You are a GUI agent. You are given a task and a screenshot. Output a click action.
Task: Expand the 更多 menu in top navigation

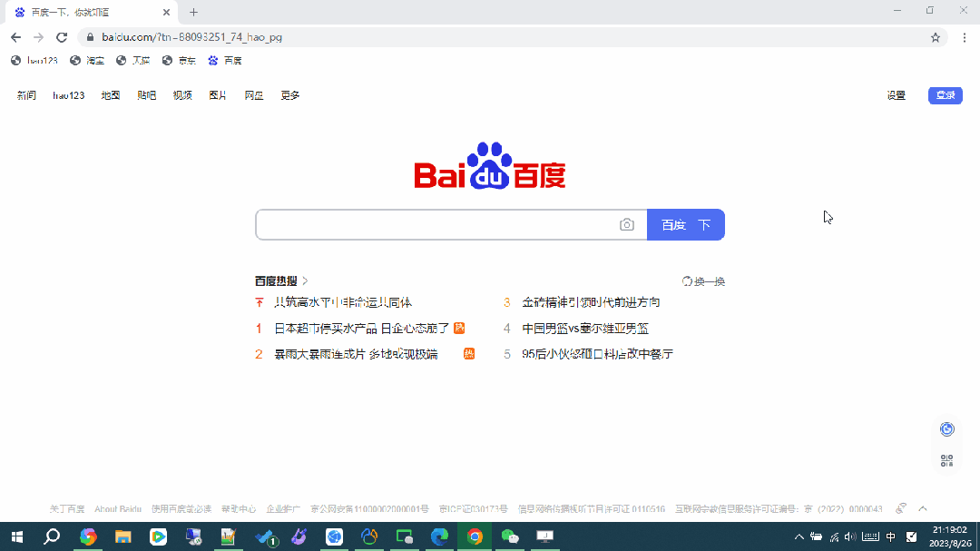(290, 95)
